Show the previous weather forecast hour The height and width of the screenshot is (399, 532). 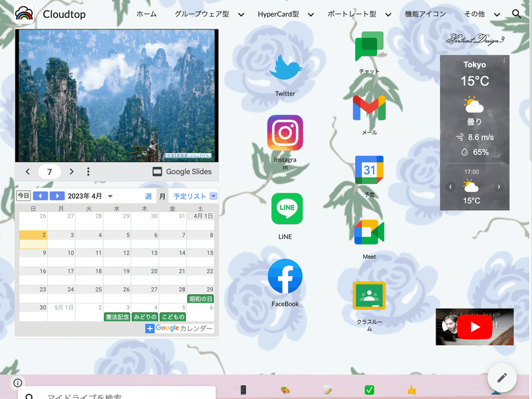coord(451,187)
